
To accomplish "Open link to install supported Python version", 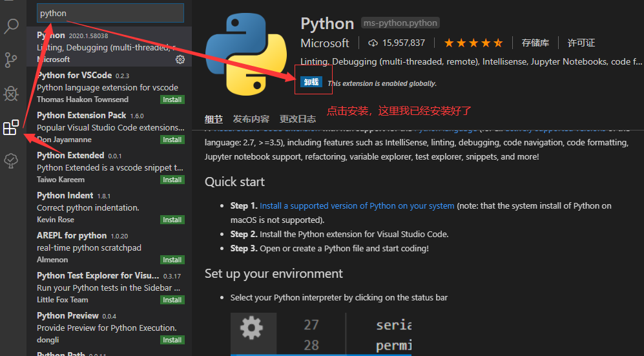I will [357, 205].
